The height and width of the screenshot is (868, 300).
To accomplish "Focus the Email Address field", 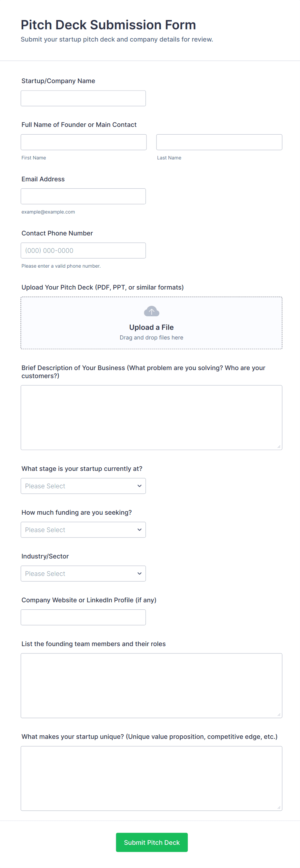I will pos(83,196).
